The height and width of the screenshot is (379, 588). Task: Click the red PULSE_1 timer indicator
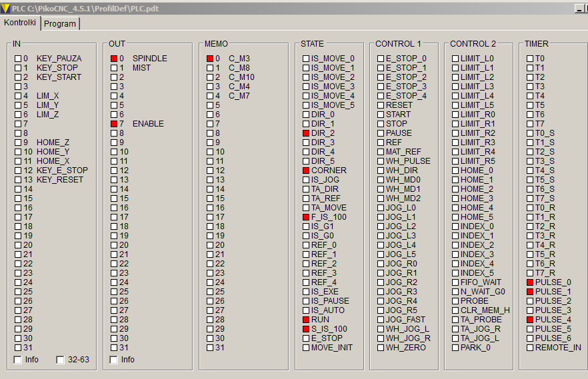coord(530,291)
